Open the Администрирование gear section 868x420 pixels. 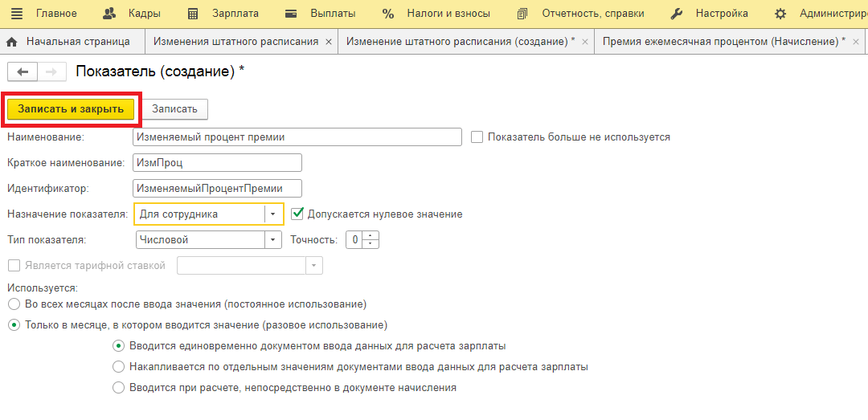click(x=820, y=14)
